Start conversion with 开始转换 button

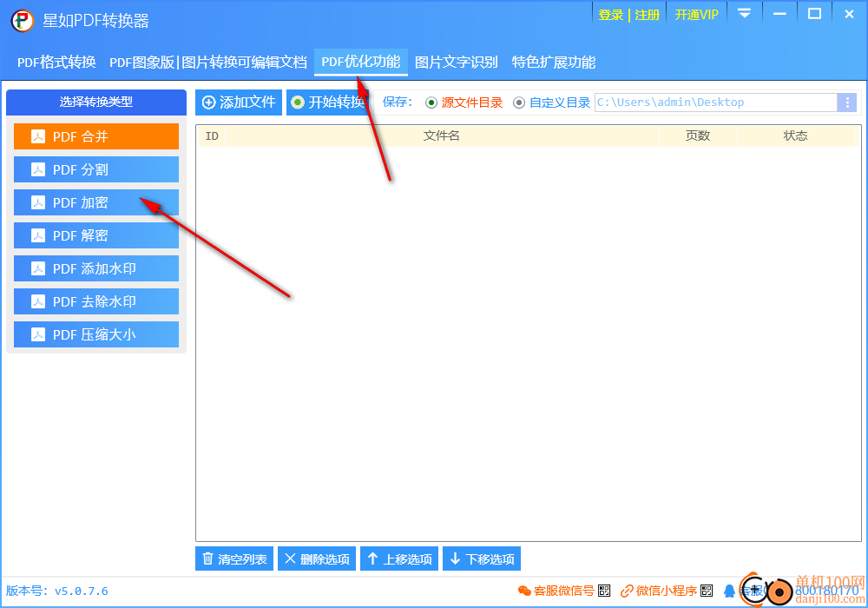point(327,102)
